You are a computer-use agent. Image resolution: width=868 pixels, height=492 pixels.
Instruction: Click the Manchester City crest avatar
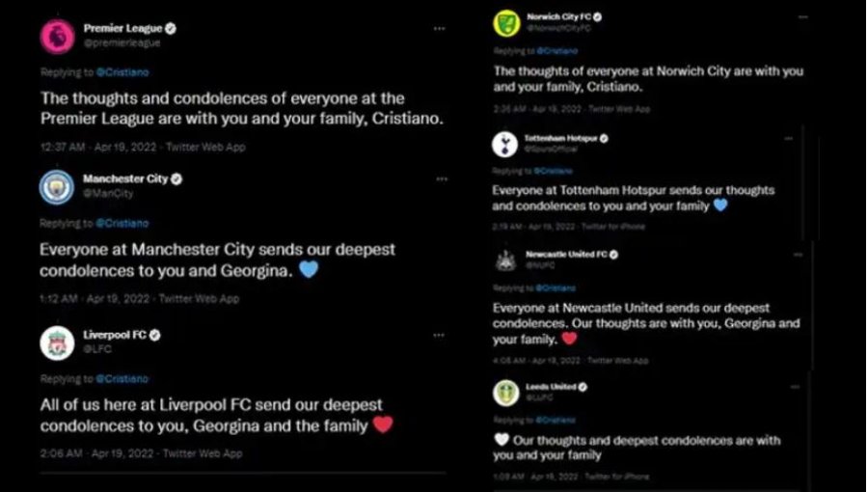[x=57, y=187]
